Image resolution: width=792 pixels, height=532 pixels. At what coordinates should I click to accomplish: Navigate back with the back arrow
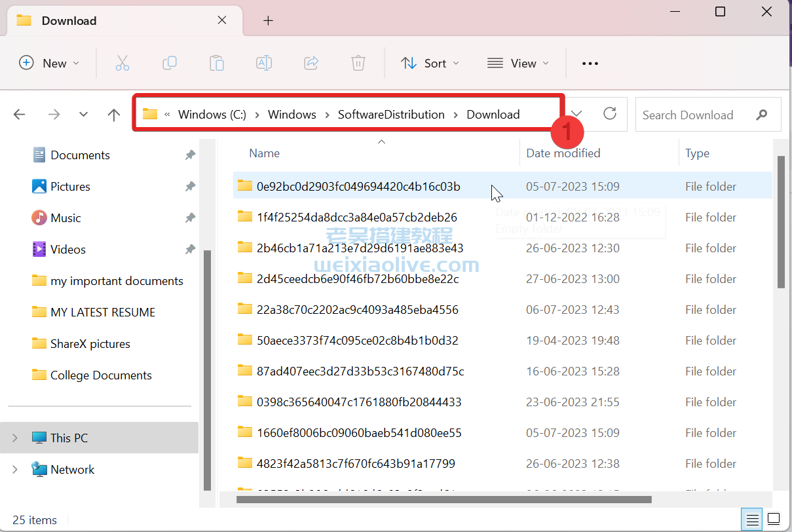coord(19,114)
